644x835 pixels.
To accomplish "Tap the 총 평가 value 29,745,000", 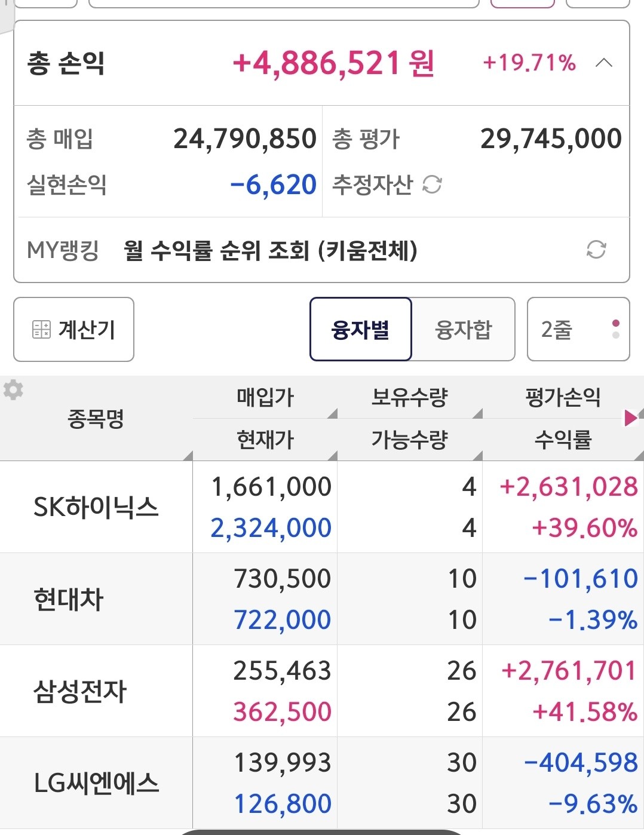I will pos(551,139).
